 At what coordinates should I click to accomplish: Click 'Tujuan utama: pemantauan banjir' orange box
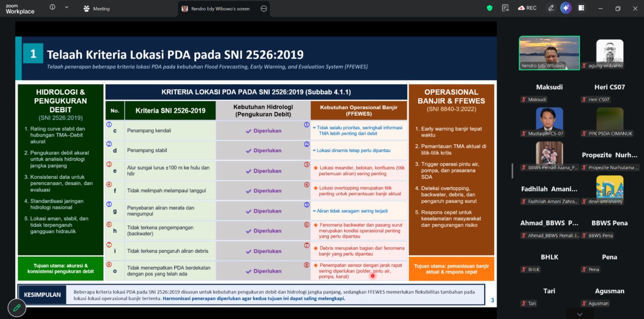point(451,269)
